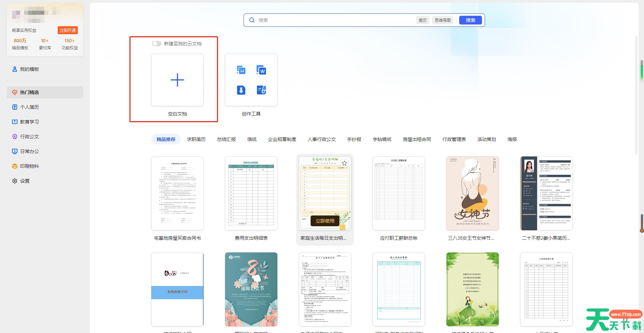Click the picture-to-W document icon in 创作工具

point(261,70)
